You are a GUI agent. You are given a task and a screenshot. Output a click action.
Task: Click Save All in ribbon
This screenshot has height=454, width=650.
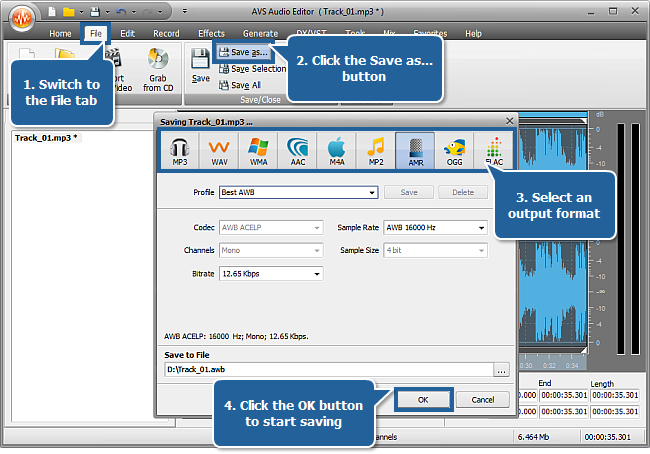[x=240, y=85]
